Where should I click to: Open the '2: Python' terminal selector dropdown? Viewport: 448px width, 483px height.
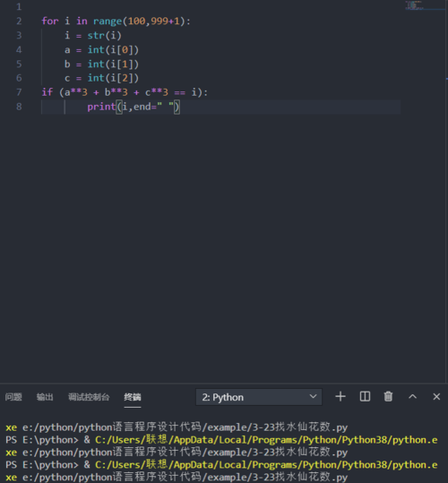[x=259, y=397]
